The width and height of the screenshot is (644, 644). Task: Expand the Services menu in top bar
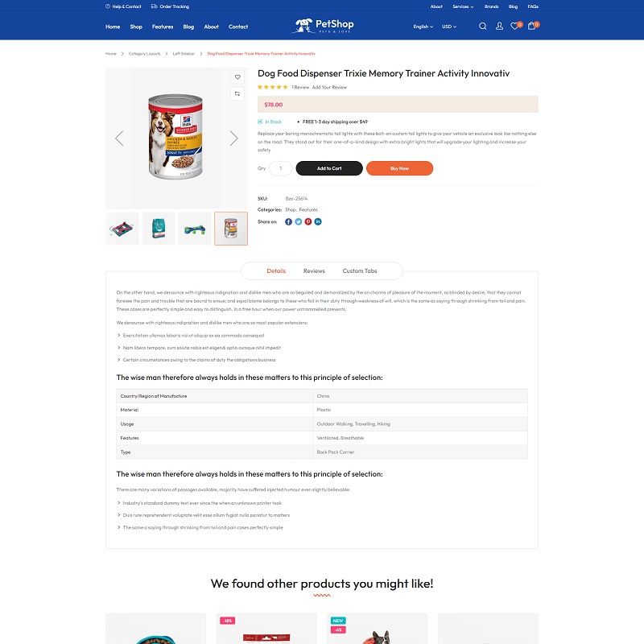tap(463, 6)
